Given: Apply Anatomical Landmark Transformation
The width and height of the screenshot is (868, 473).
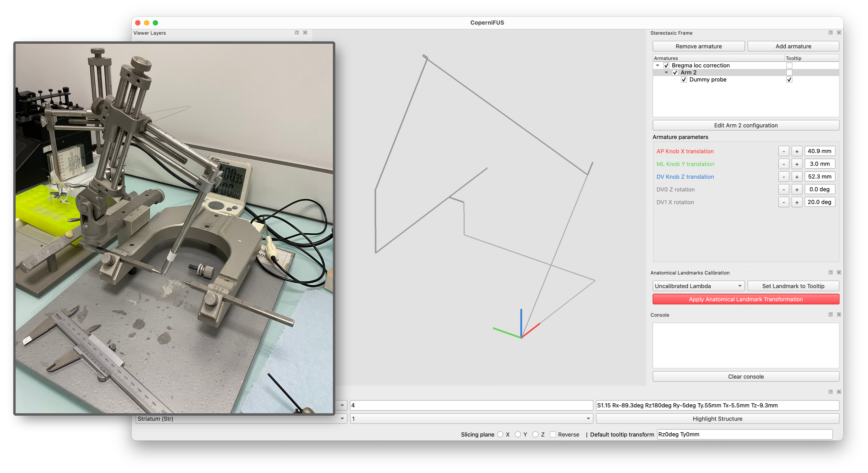Looking at the screenshot, I should [x=746, y=299].
